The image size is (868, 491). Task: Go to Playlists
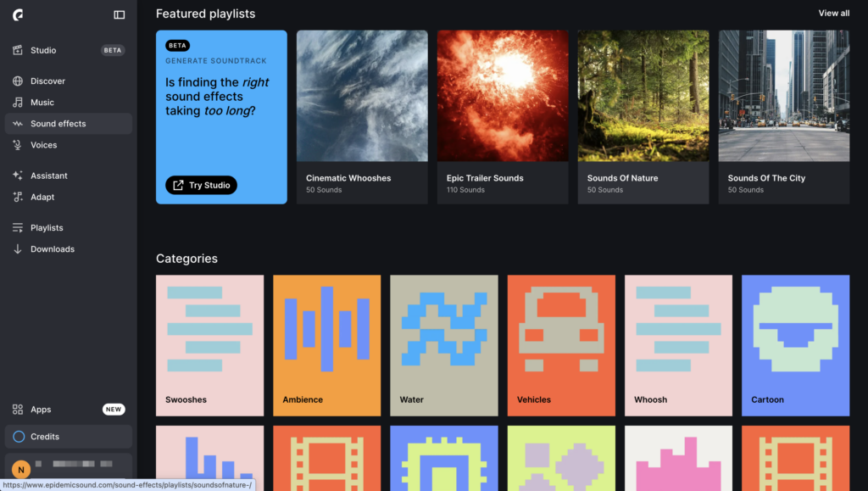click(x=69, y=227)
